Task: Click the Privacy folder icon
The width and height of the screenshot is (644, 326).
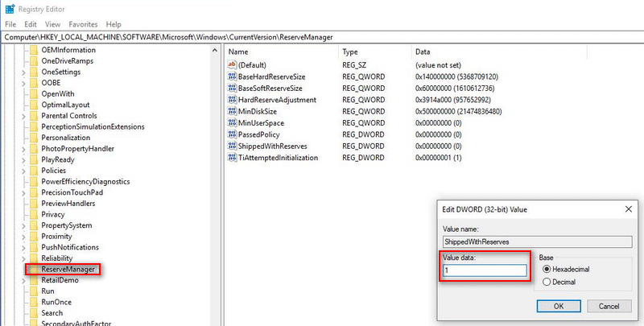Action: 34,214
